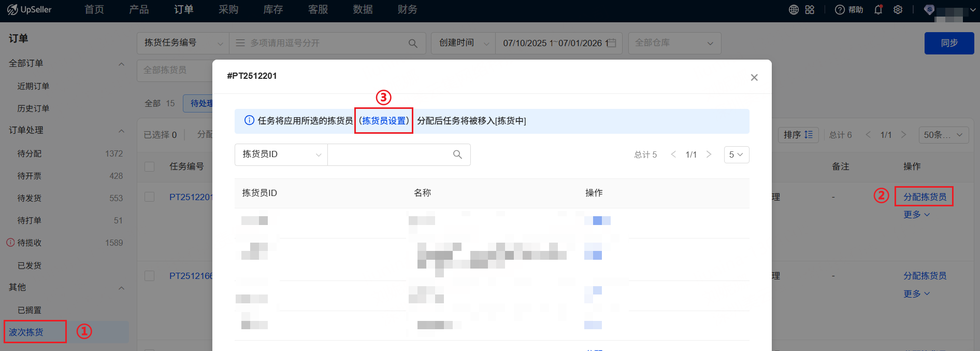Check the box for task PT2512201
The height and width of the screenshot is (351, 980).
[x=150, y=197]
